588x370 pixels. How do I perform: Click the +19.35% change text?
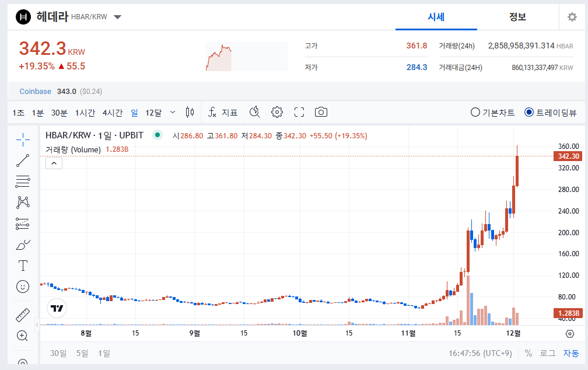(x=37, y=66)
